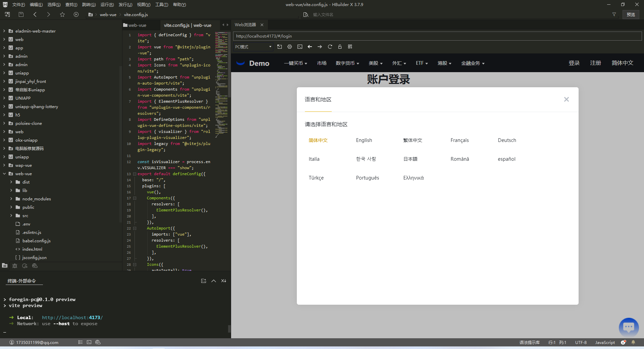Click the browser back arrow

(310, 47)
